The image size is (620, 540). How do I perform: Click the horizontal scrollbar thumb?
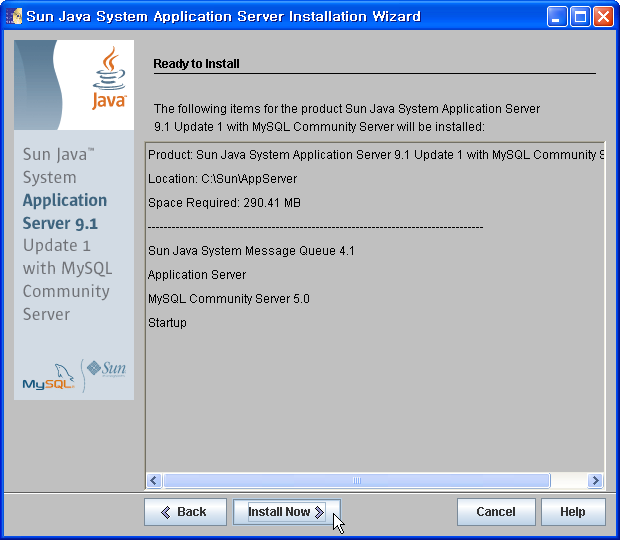(x=357, y=481)
